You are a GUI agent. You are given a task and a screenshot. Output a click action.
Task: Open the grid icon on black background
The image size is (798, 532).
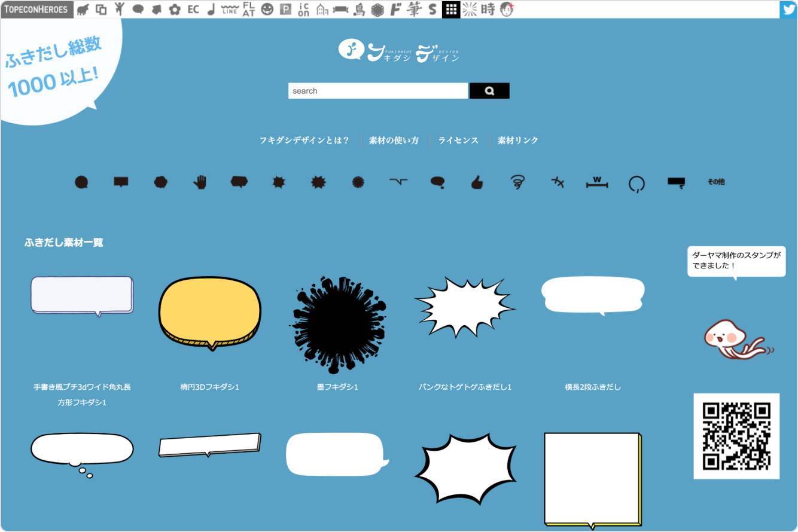[451, 10]
